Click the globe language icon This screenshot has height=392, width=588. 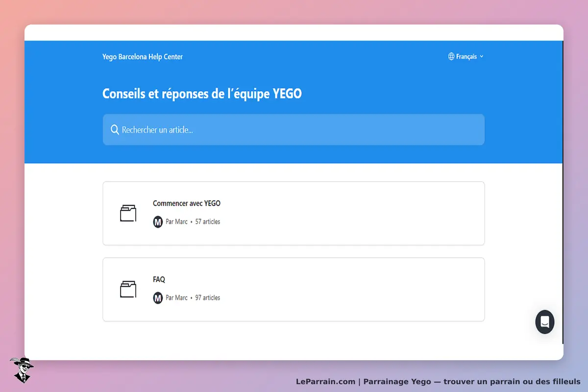[x=451, y=56]
